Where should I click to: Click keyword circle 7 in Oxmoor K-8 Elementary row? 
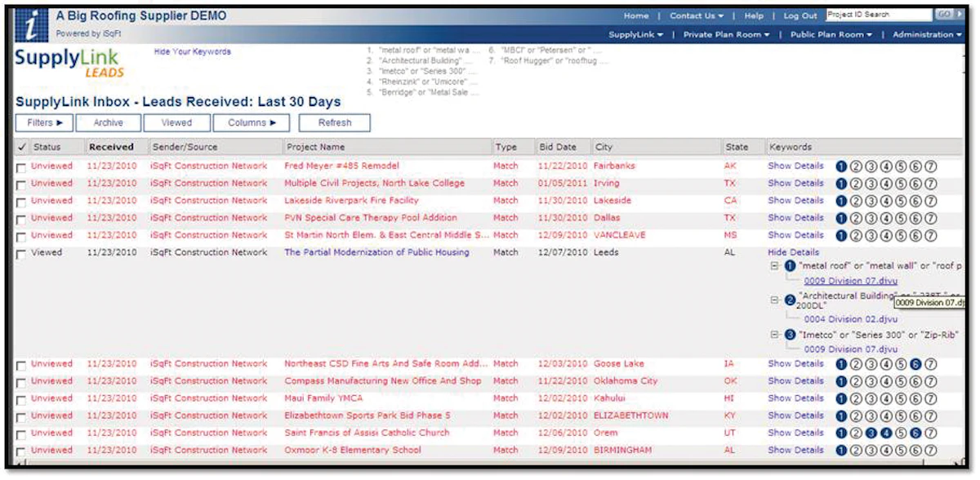(930, 450)
